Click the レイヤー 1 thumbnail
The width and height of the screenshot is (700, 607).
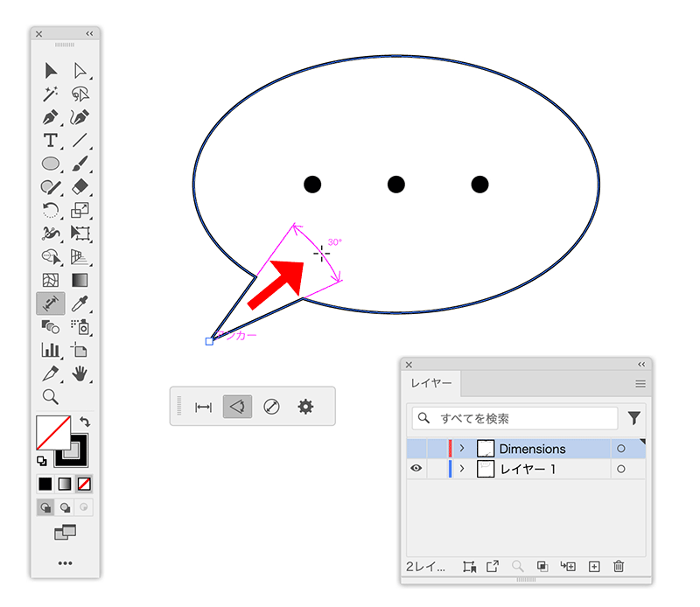click(x=486, y=469)
